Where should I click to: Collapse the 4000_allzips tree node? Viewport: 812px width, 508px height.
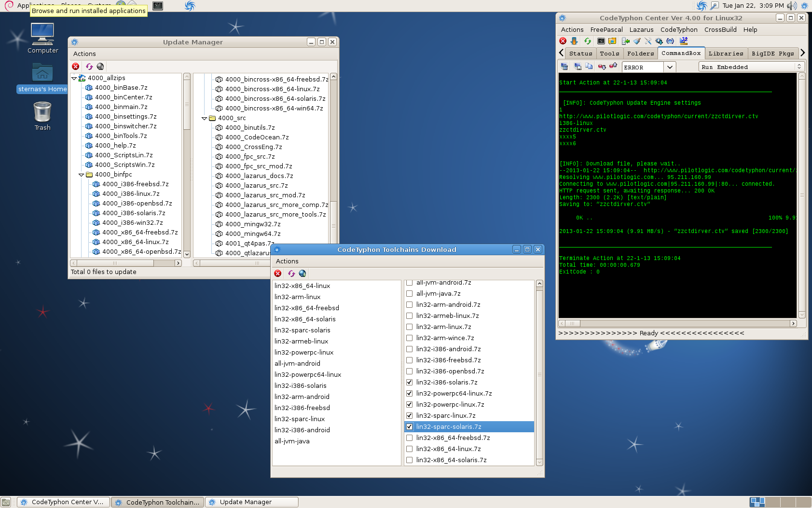click(74, 78)
